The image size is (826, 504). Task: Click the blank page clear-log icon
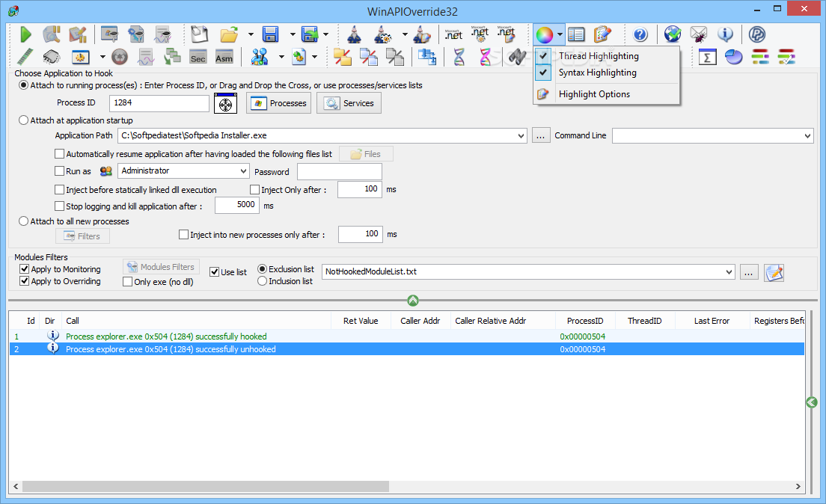[200, 34]
